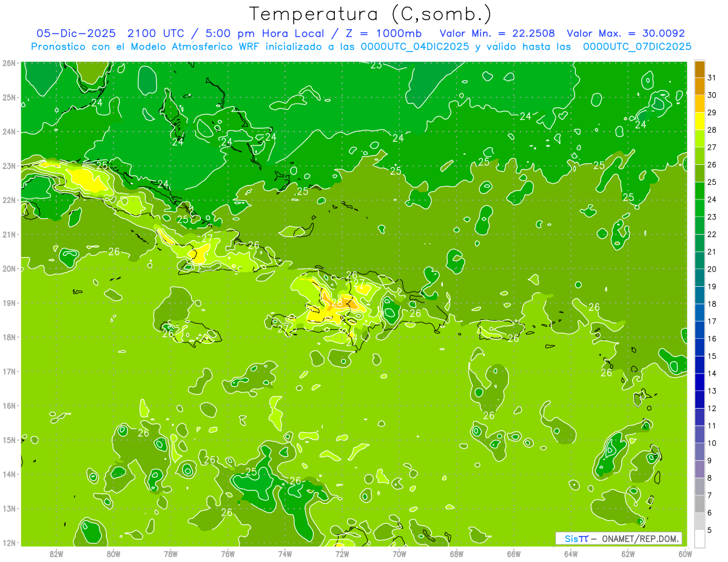728x562 pixels.
Task: Click the latitude axis label 18N
Action: [9, 337]
